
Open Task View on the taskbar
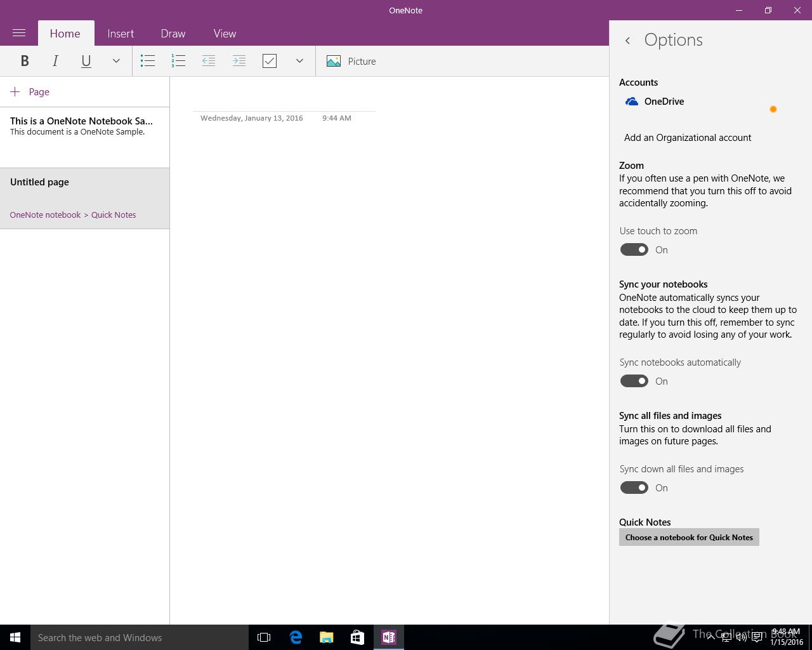coord(264,637)
